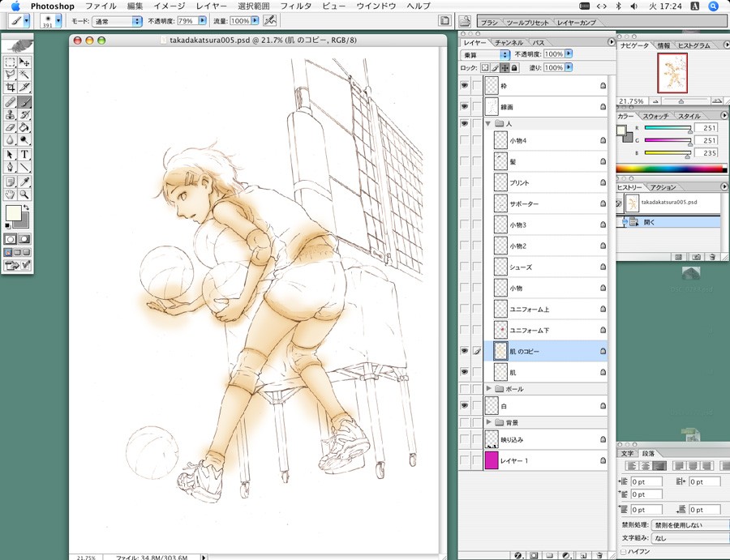Switch to the パス tab

pyautogui.click(x=539, y=42)
